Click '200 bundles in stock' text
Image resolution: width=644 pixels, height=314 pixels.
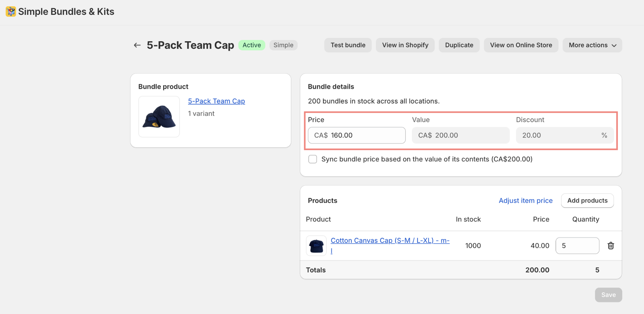point(374,101)
